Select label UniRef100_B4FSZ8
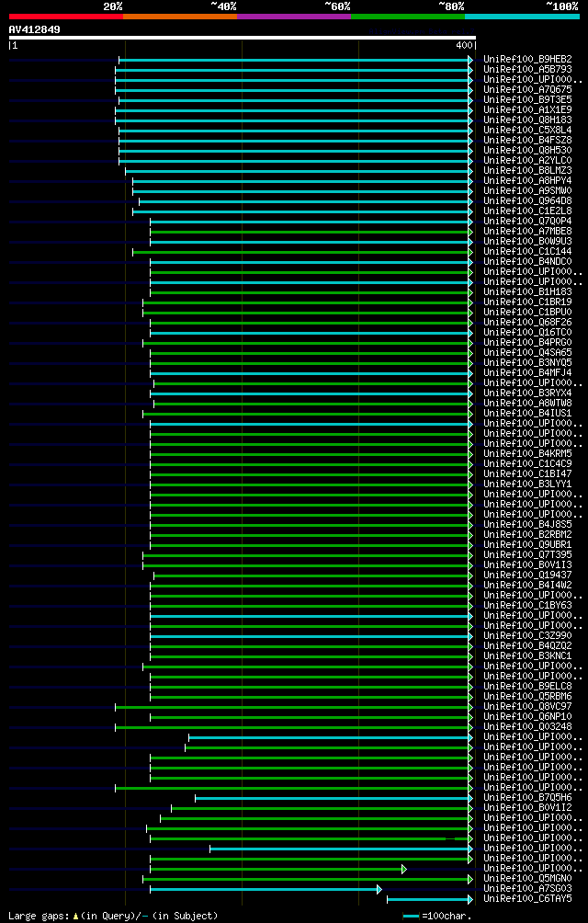This screenshot has height=923, width=588. (x=526, y=140)
